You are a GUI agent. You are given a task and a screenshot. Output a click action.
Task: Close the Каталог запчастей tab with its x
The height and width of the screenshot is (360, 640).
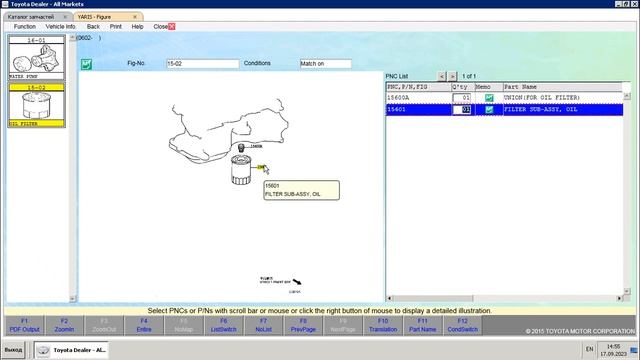pyautogui.click(x=65, y=17)
